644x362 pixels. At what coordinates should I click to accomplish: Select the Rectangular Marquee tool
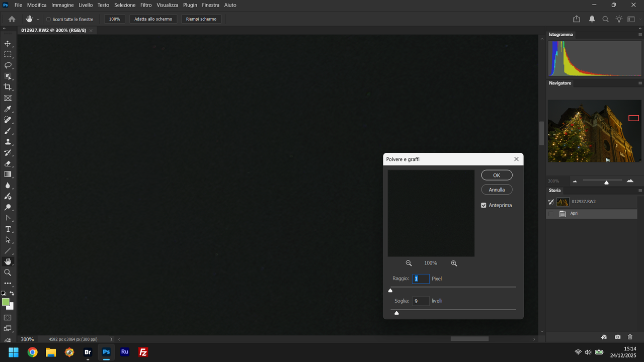tap(8, 54)
